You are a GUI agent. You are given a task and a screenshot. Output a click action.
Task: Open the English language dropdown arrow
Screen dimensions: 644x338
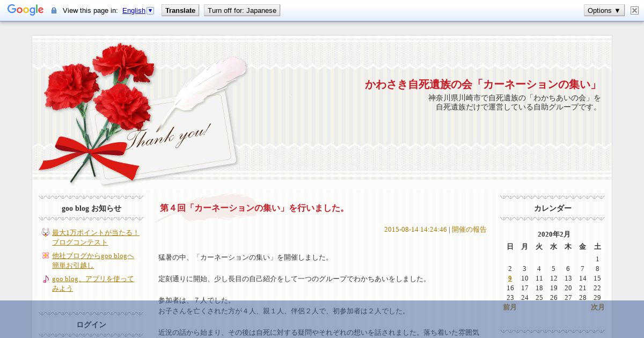tap(150, 10)
